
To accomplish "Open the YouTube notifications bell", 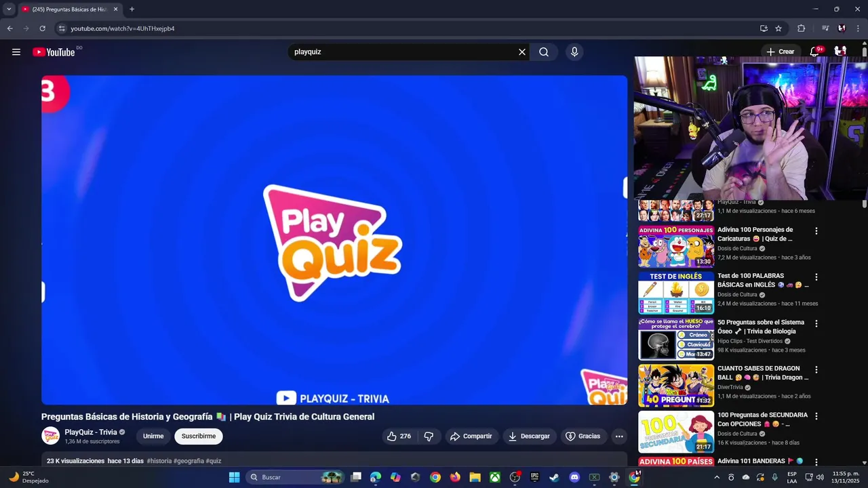I will click(x=815, y=52).
